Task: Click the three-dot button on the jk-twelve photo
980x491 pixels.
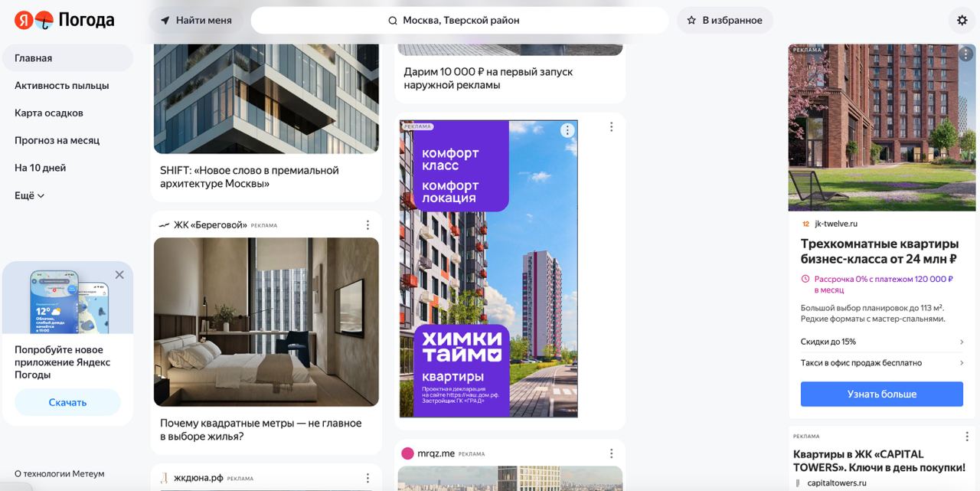Action: click(967, 53)
